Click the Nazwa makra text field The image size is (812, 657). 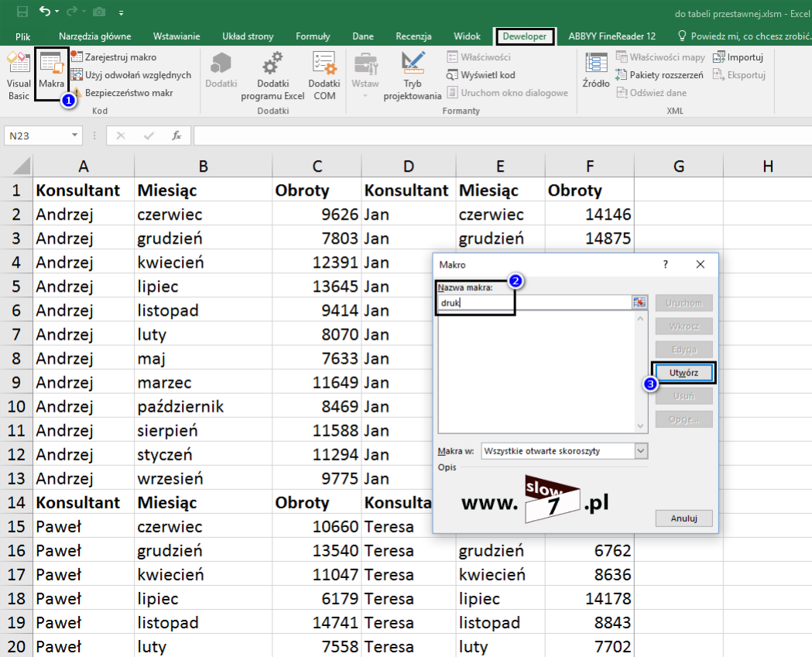click(x=535, y=303)
